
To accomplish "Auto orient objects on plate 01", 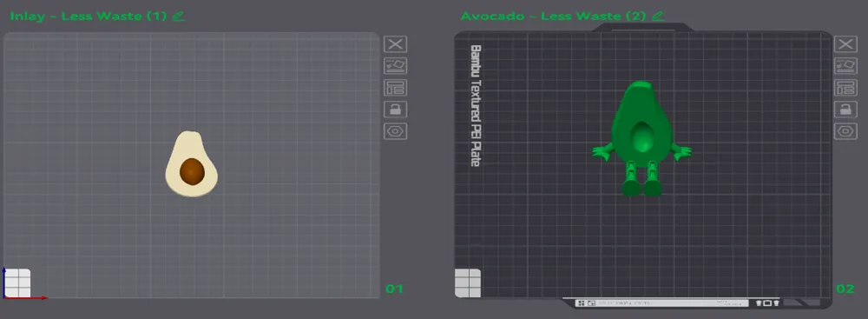I will coord(395,66).
